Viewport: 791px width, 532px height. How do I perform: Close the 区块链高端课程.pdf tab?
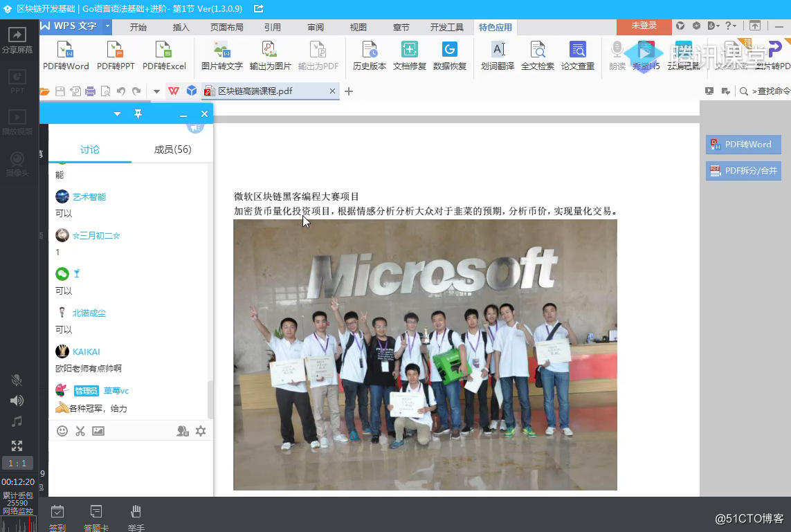(x=332, y=91)
